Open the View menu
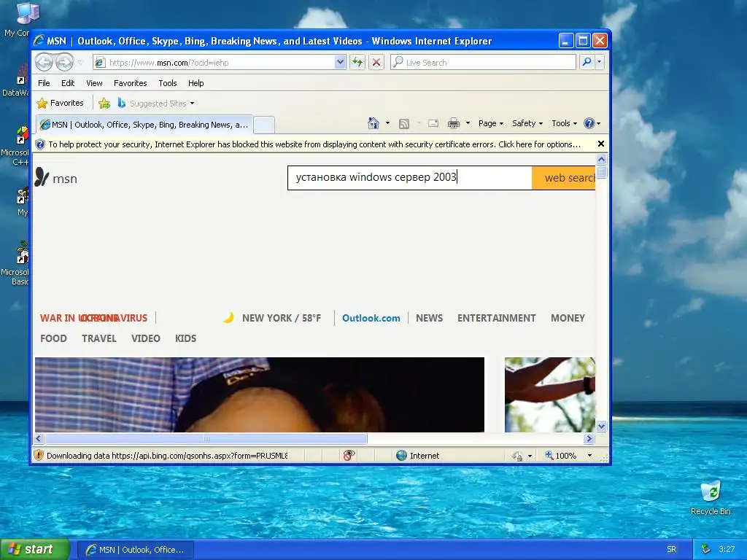Screen dimensions: 747x560 coord(94,83)
